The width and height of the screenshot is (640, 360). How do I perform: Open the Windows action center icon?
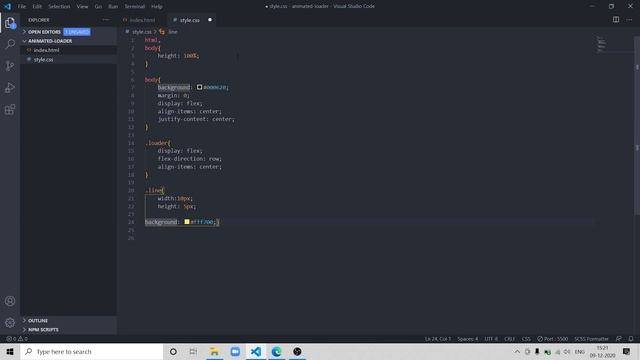click(626, 351)
